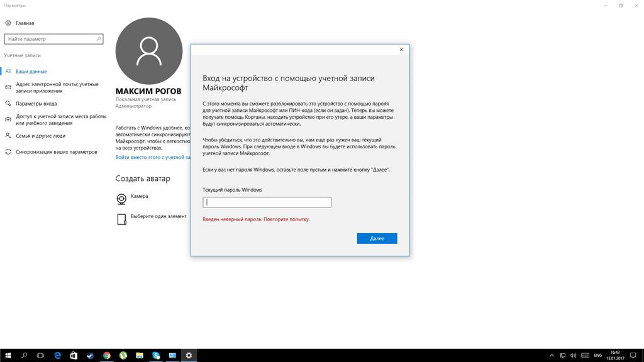Open Task View
This screenshot has height=362, width=644.
pyautogui.click(x=40, y=356)
